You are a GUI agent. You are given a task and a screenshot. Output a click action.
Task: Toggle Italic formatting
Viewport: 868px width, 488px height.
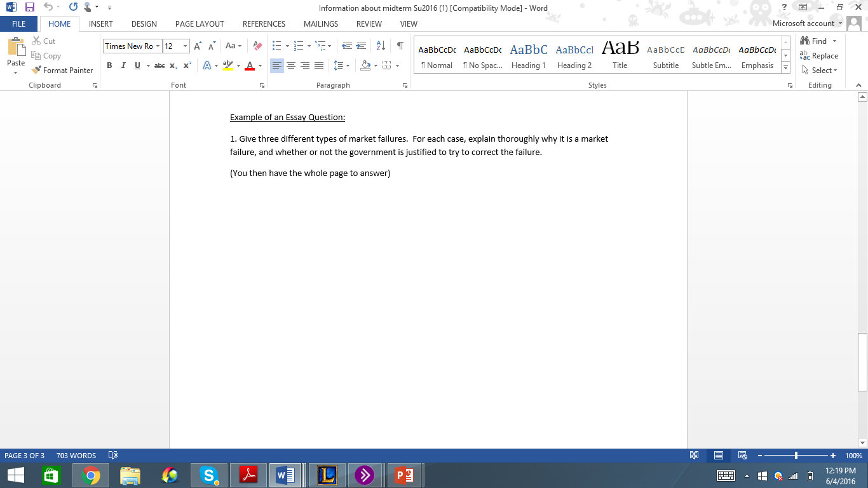123,65
